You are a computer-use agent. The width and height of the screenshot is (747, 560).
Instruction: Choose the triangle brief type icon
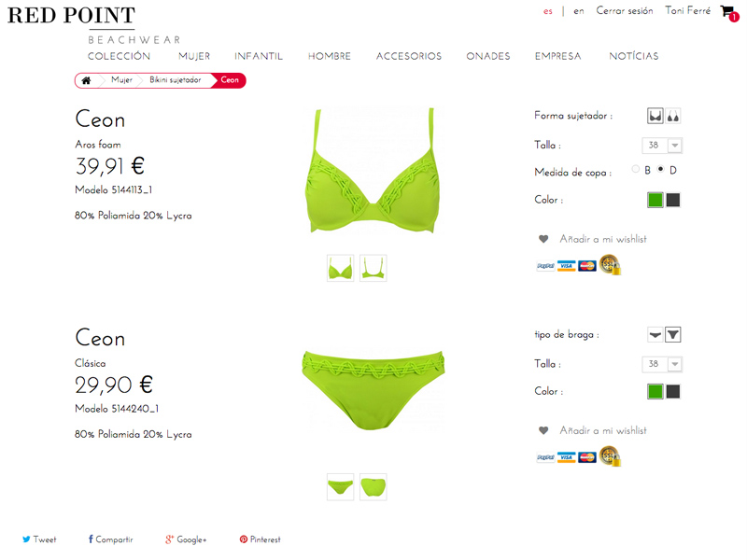tap(672, 335)
